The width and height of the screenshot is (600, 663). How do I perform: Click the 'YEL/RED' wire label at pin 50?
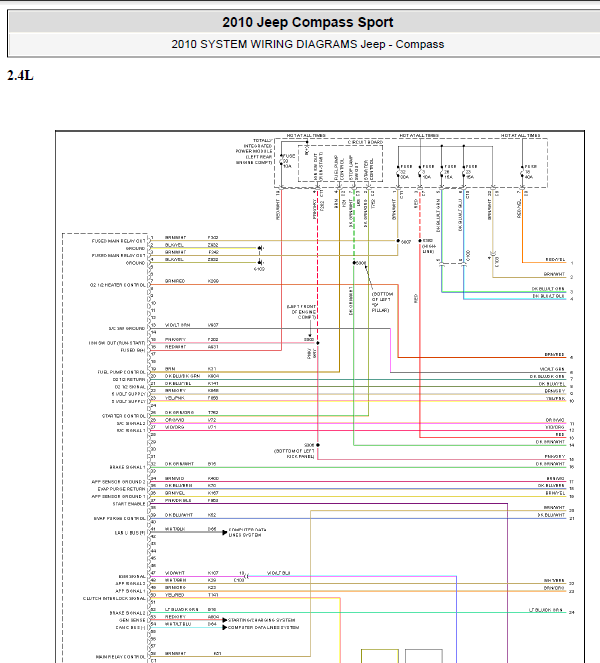click(x=175, y=595)
